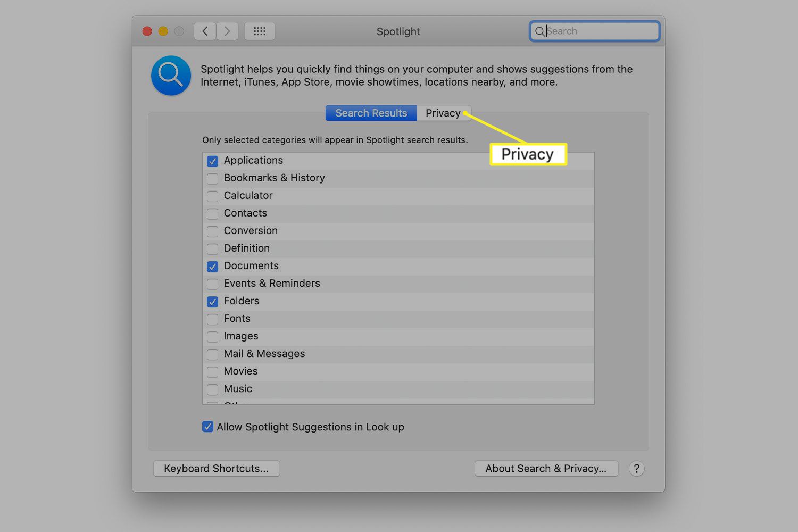The image size is (798, 532).
Task: Uncheck the Folders checkbox
Action: (x=212, y=301)
